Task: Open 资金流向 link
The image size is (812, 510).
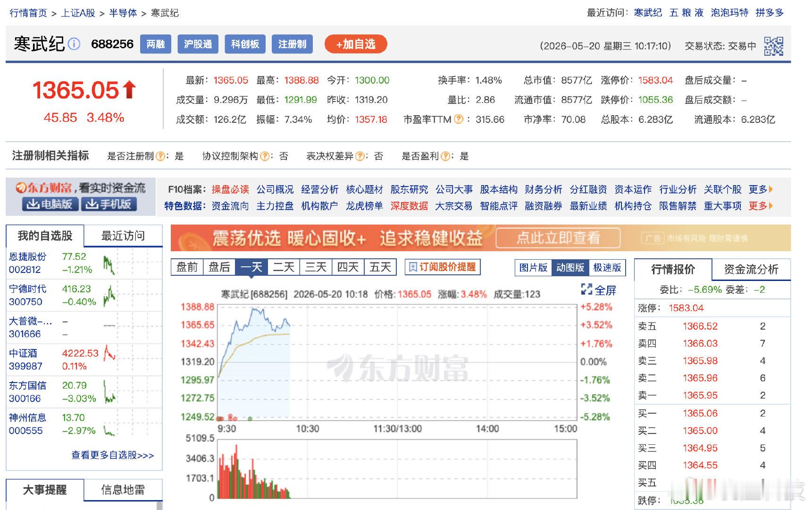Action: click(230, 206)
